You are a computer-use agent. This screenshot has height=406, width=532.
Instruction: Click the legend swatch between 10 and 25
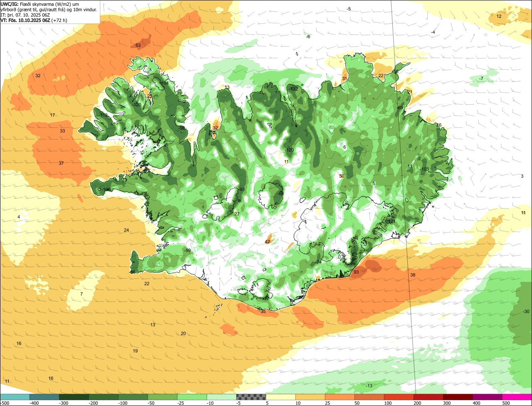pos(310,397)
